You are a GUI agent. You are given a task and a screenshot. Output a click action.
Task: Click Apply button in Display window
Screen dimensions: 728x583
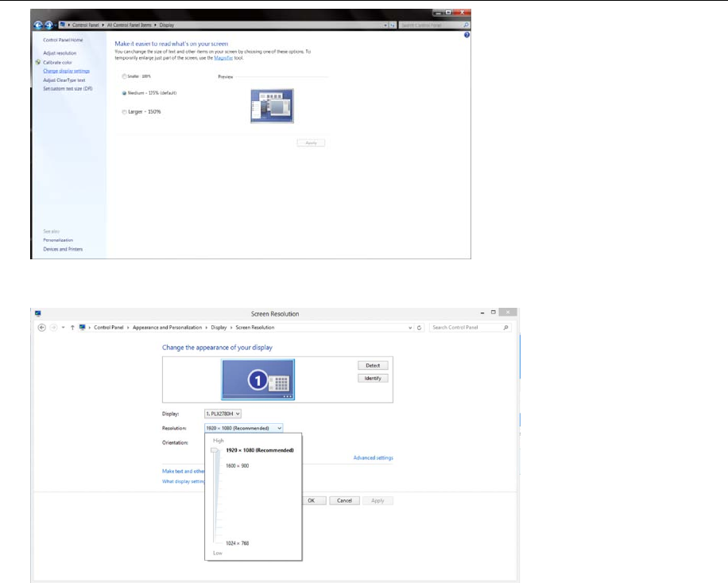[x=311, y=143]
